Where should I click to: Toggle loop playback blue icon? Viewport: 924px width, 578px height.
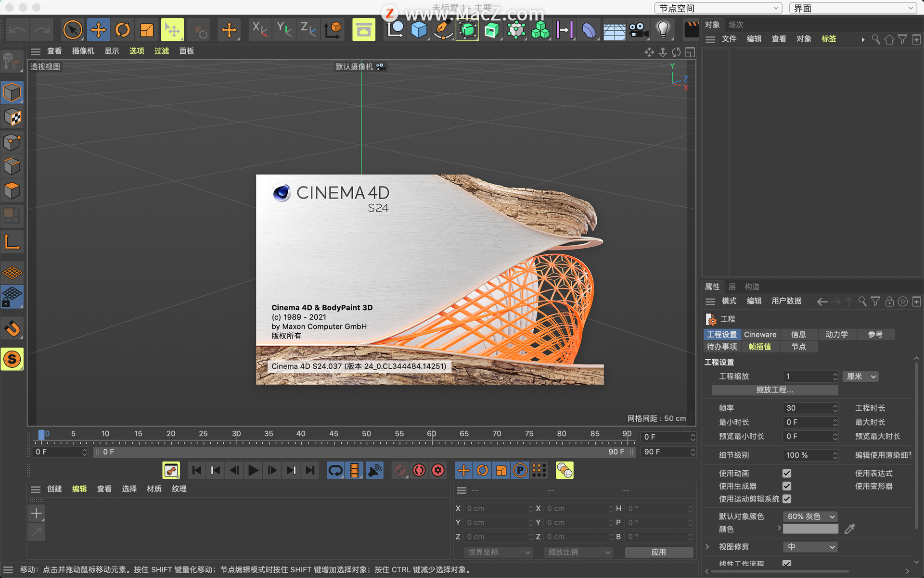tap(335, 470)
